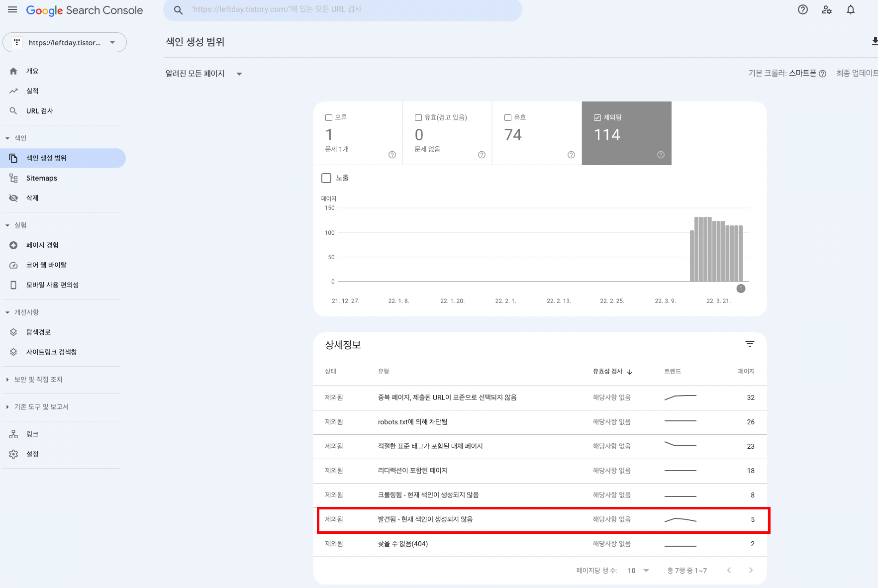Uncheck the 제외됨 checkbox
The image size is (878, 588).
pyautogui.click(x=597, y=117)
